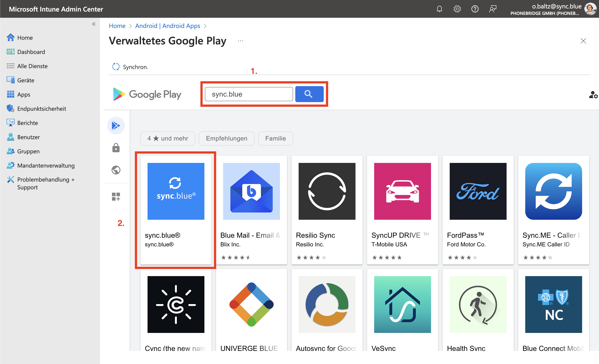Click the Microsoft Intune Admin Center title
The height and width of the screenshot is (364, 599).
(56, 9)
